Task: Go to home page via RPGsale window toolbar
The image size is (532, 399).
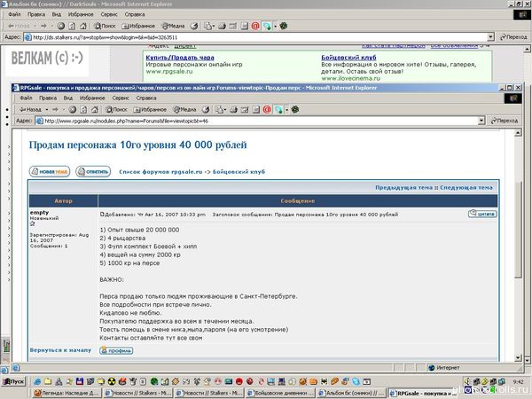Action: [x=95, y=110]
